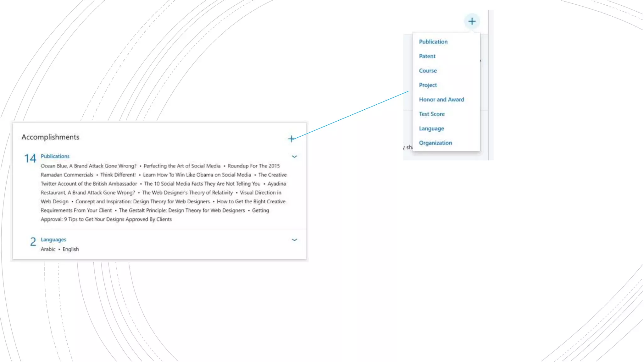644x362 pixels.
Task: Click the 'Perfecting the Art of Social Media' publication
Action: coord(182,166)
